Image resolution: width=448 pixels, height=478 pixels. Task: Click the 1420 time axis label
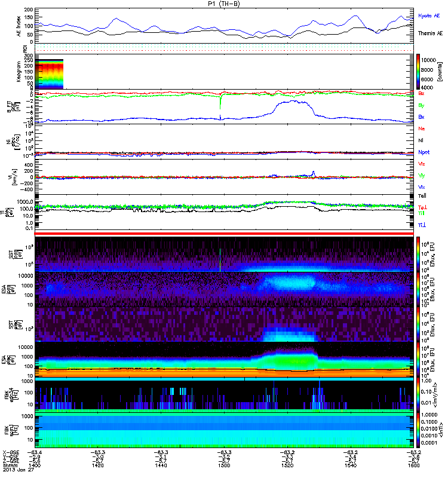(98, 465)
